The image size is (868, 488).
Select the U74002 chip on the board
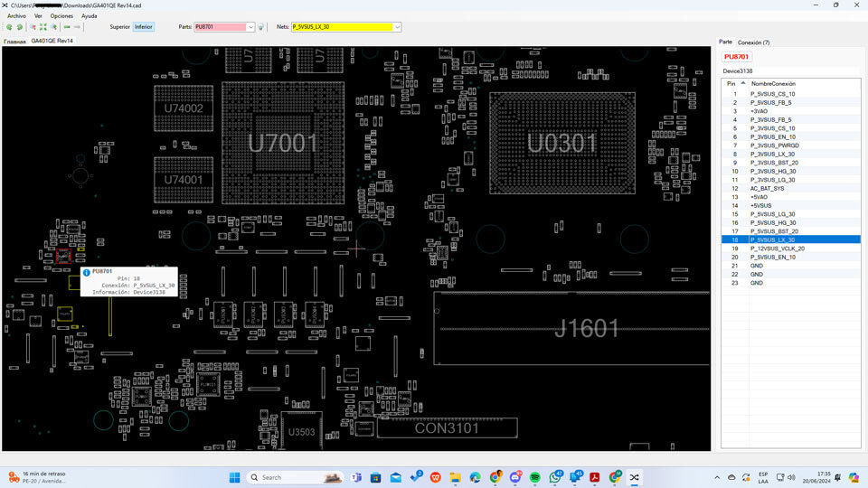[x=184, y=108]
